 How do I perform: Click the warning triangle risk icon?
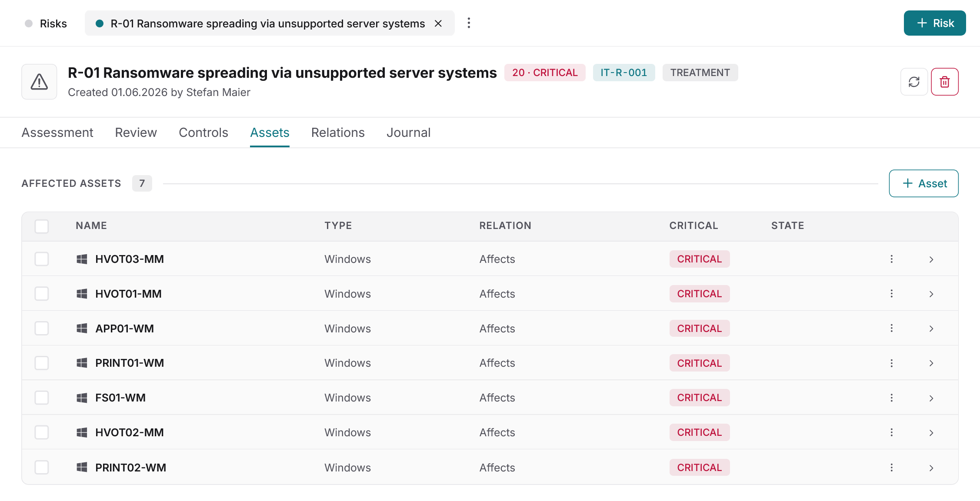tap(39, 82)
